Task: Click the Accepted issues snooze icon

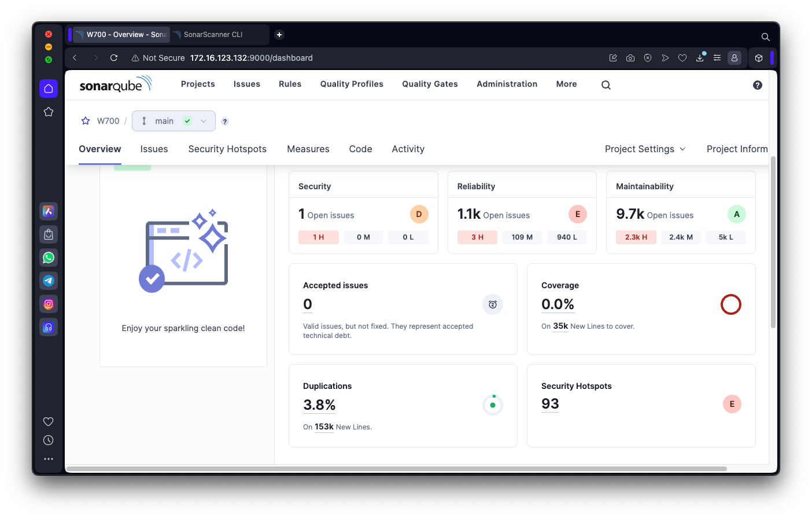Action: [493, 304]
